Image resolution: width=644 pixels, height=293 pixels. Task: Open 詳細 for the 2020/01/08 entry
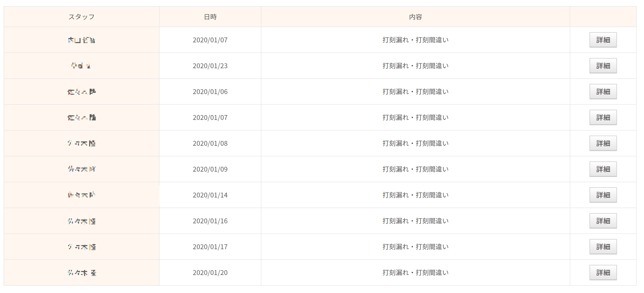[603, 143]
